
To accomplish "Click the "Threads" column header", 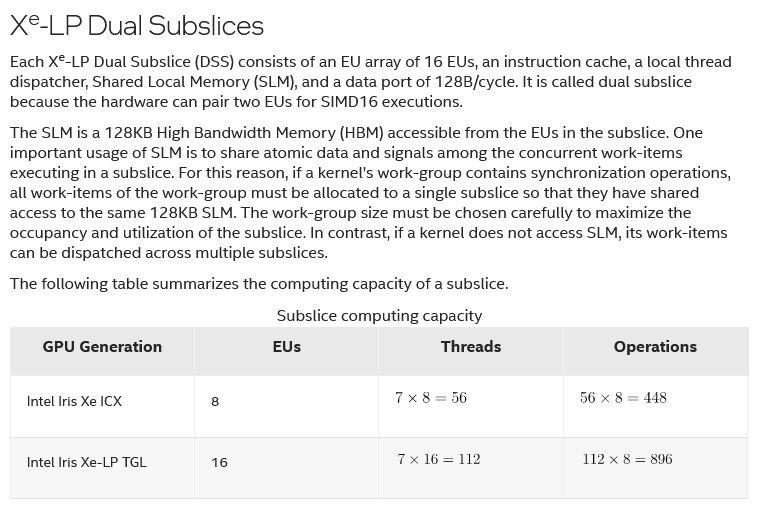I will (x=471, y=347).
